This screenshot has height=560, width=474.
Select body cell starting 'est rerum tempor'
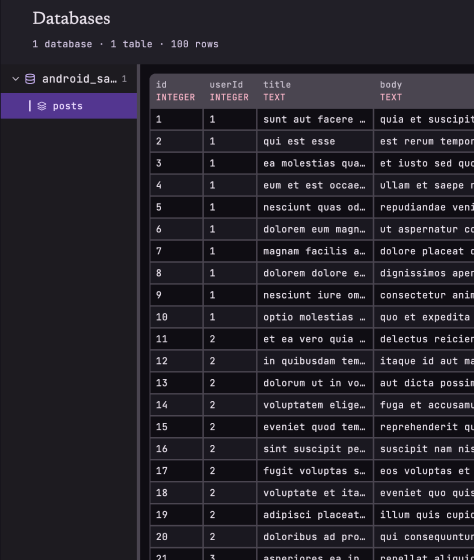coord(424,141)
